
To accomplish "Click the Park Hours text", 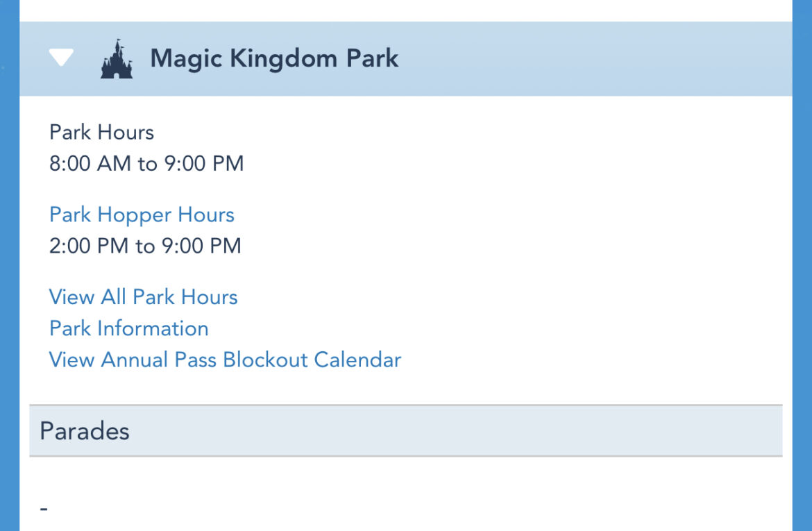I will coord(101,133).
